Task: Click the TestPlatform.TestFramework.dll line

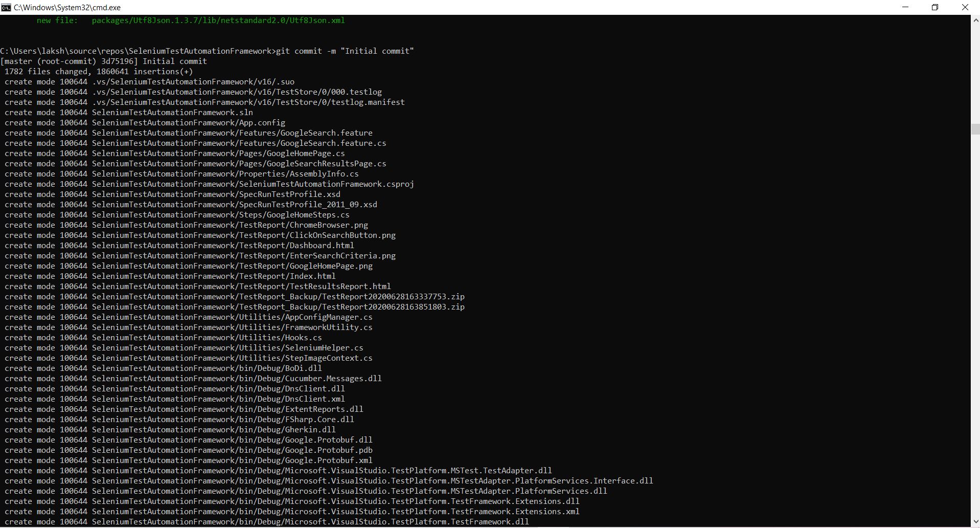Action: pos(267,522)
